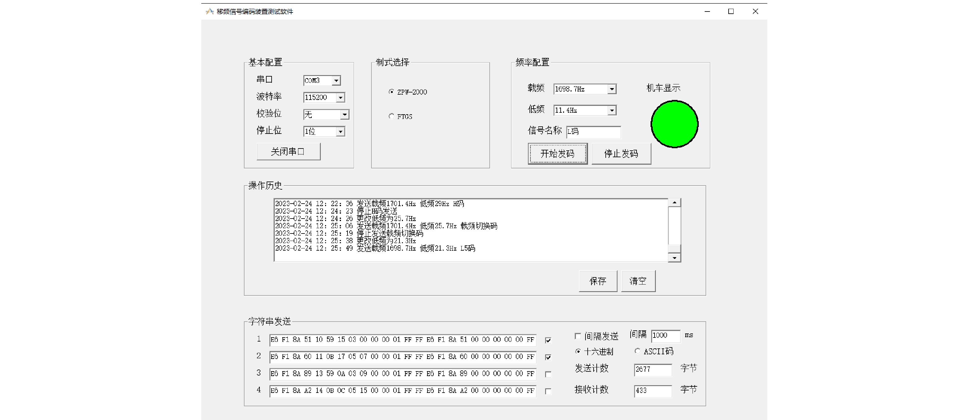The image size is (980, 420).
Task: Click the 关闭串口 button
Action: 288,152
